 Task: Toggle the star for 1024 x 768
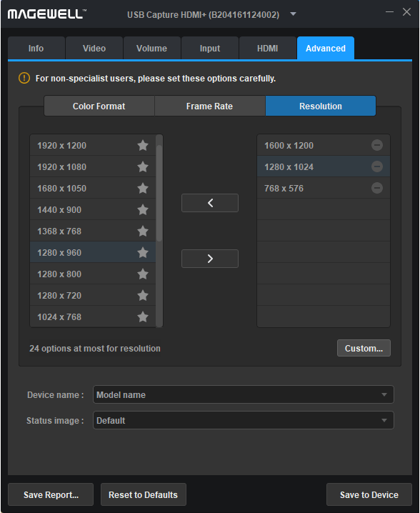click(x=143, y=317)
